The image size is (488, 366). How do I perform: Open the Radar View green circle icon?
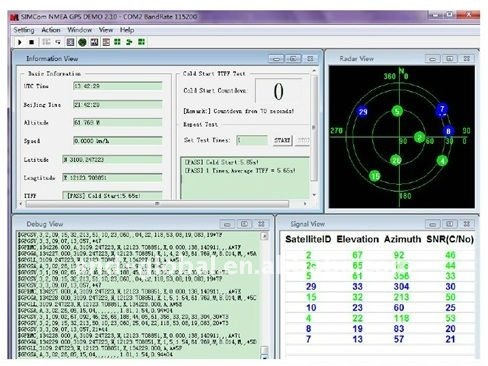82,42
